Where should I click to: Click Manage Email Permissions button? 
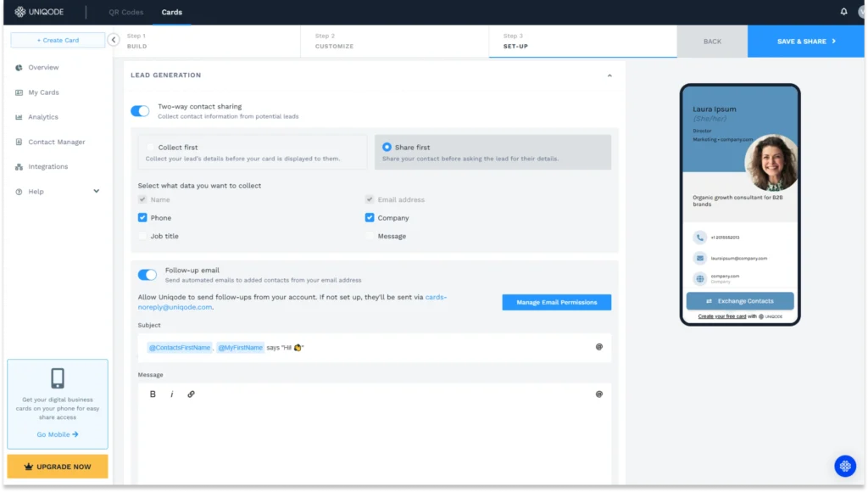(x=556, y=302)
